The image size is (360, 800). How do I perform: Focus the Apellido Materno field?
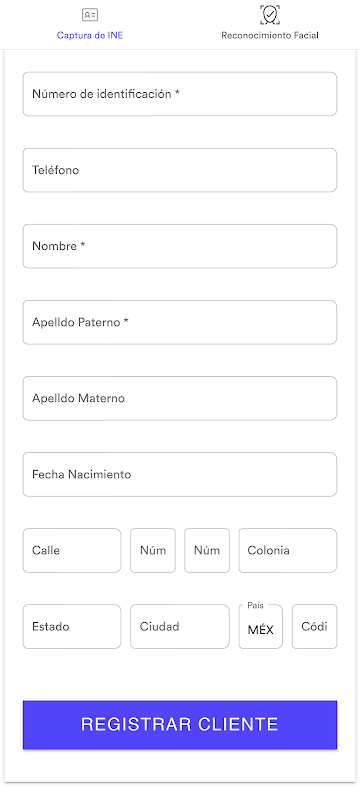click(179, 398)
